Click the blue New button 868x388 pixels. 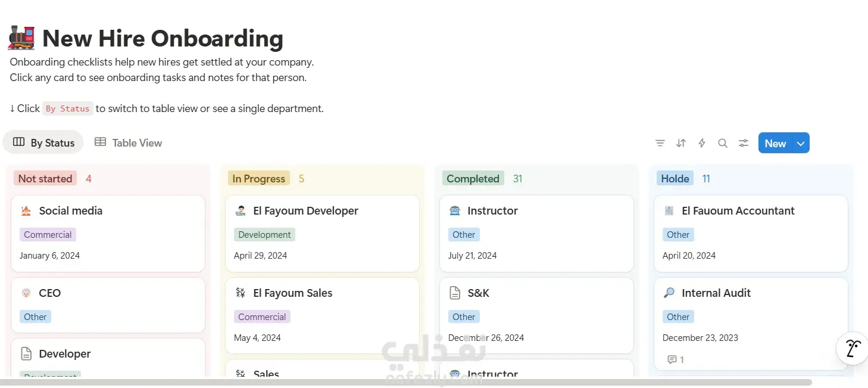pos(775,143)
